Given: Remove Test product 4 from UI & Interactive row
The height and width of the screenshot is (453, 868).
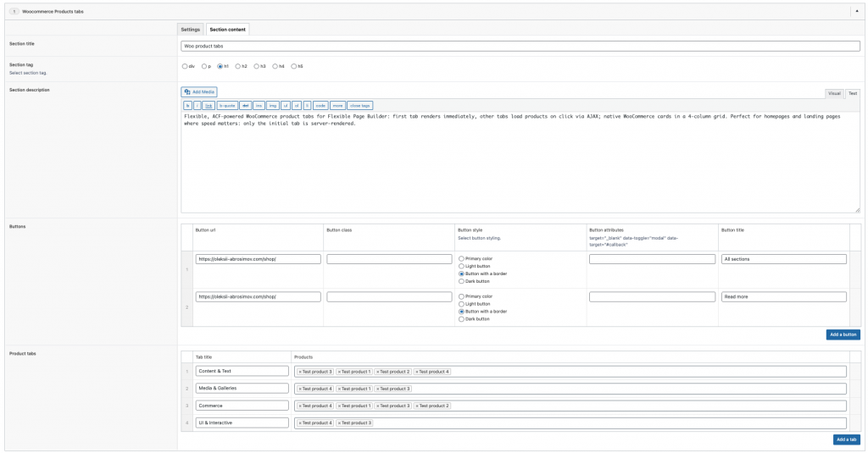Looking at the screenshot, I should (300, 423).
